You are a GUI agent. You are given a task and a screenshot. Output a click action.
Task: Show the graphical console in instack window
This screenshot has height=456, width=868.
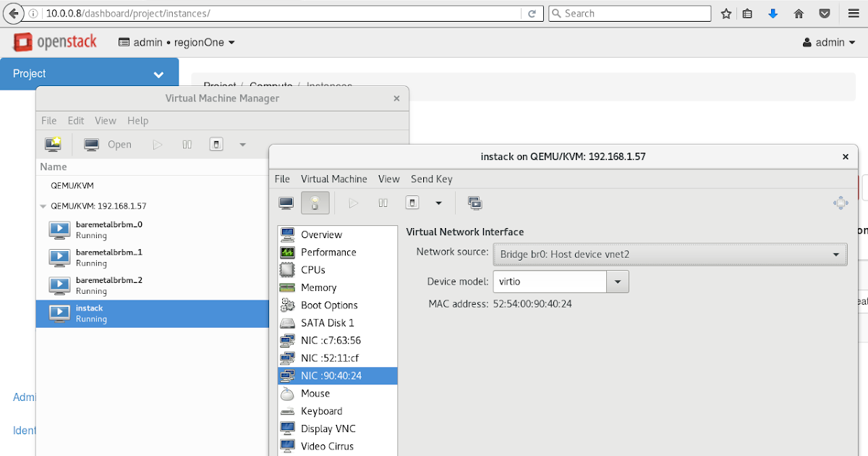pos(286,203)
